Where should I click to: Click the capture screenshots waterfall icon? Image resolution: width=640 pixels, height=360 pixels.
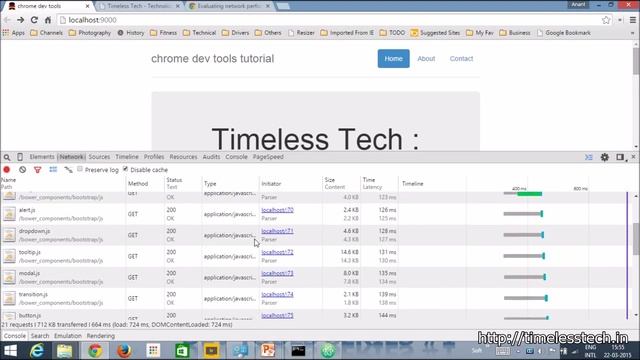pyautogui.click(x=68, y=169)
